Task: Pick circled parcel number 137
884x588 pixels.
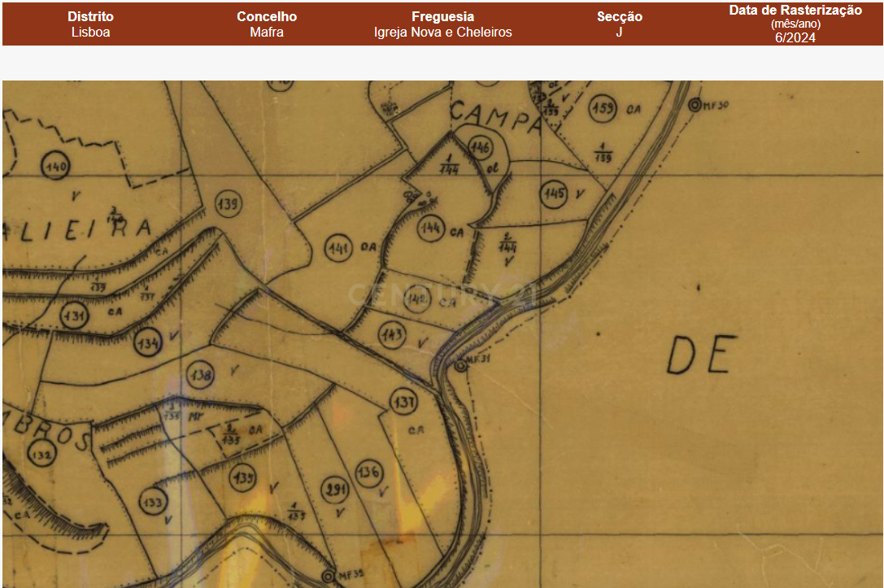Action: coord(404,402)
